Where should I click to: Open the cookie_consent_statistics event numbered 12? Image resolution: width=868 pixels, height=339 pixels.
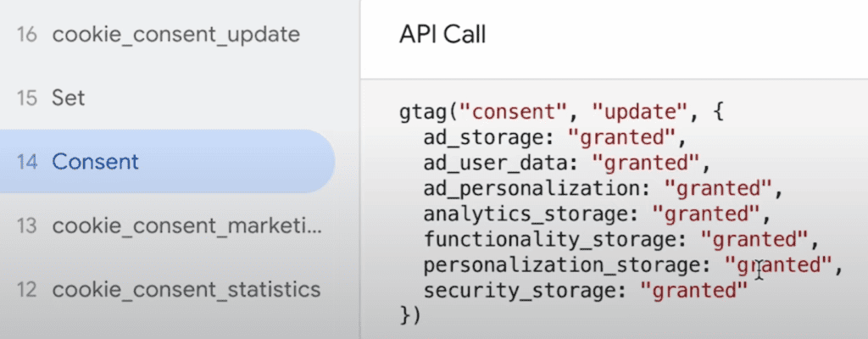coord(186,290)
